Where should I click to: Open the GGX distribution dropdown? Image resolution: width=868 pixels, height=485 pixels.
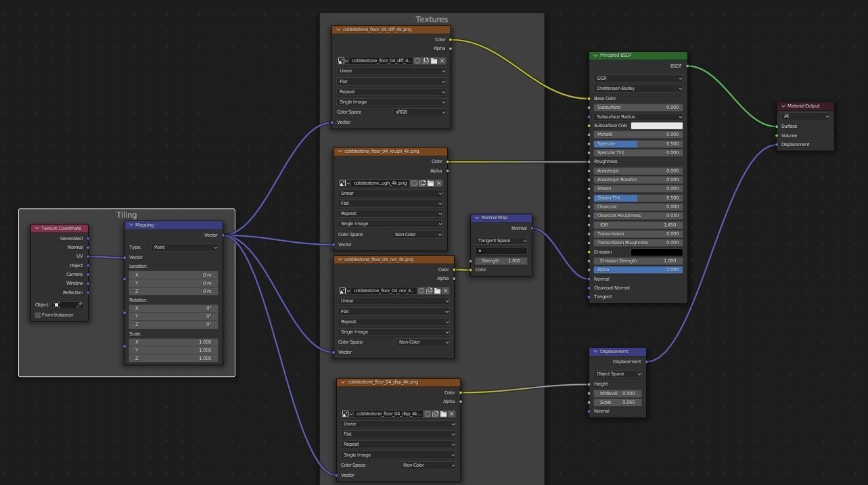click(638, 78)
